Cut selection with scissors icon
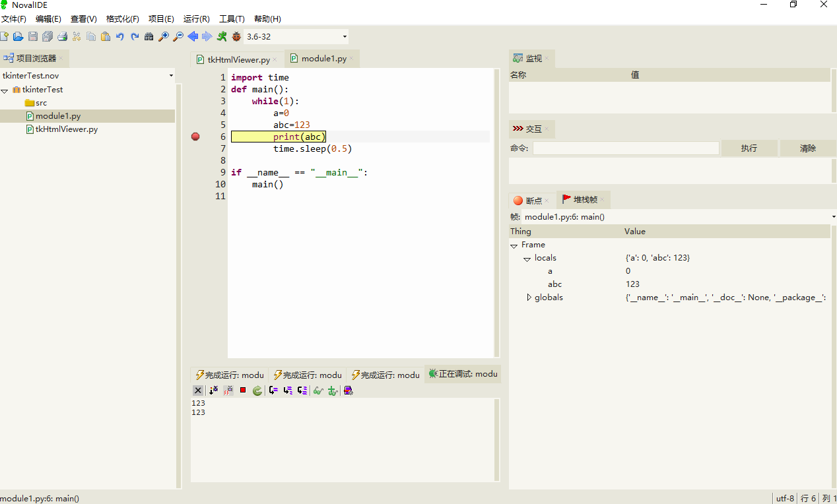The width and height of the screenshot is (837, 504). (77, 36)
